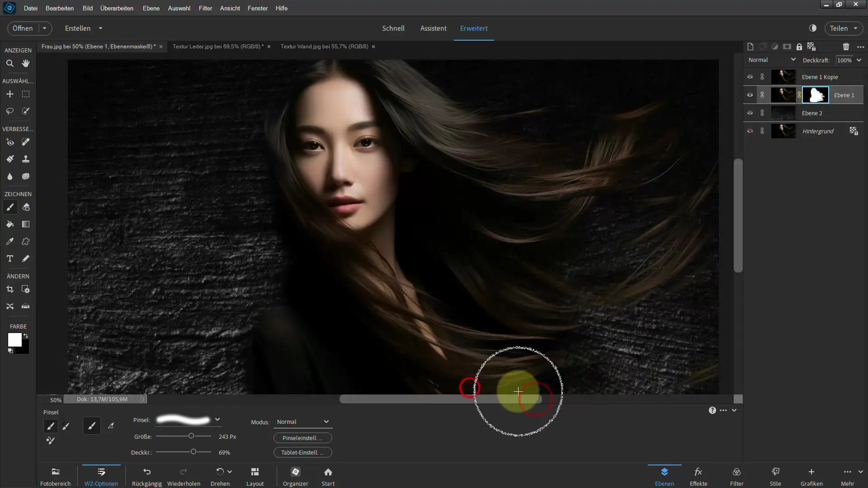Open the Überarbeiten menu
This screenshot has width=868, height=488.
pyautogui.click(x=117, y=8)
